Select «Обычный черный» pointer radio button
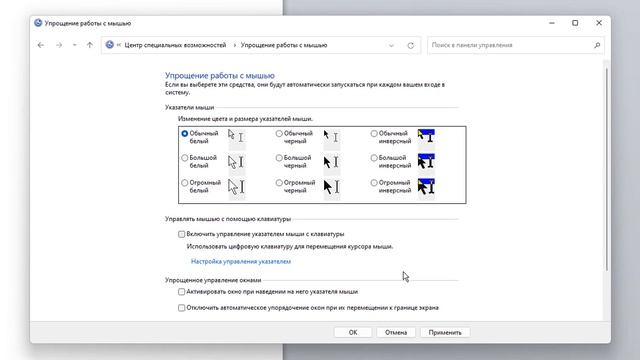This screenshot has width=640, height=360. pos(279,133)
